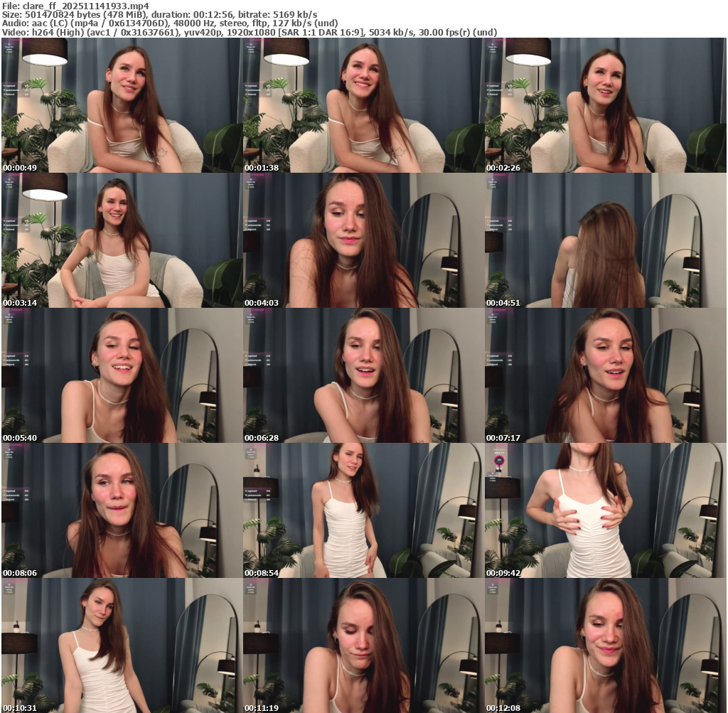Open the thumbnail at timestamp 00:08:06

[122, 510]
